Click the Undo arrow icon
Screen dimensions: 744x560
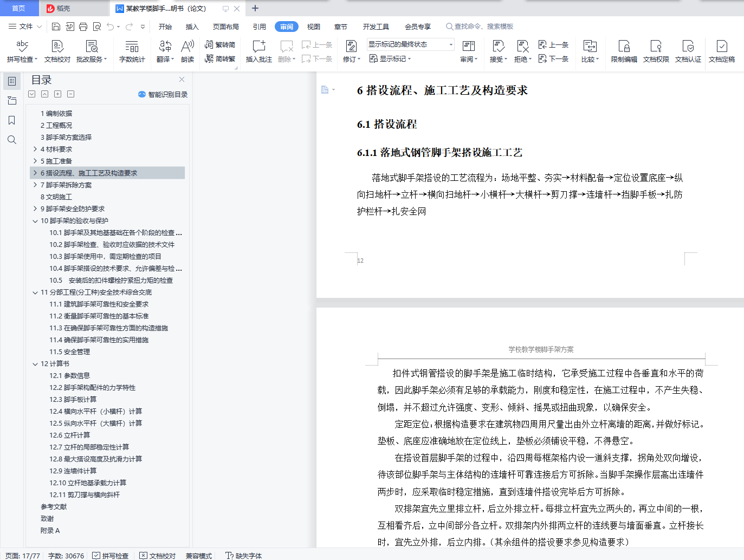click(x=111, y=27)
